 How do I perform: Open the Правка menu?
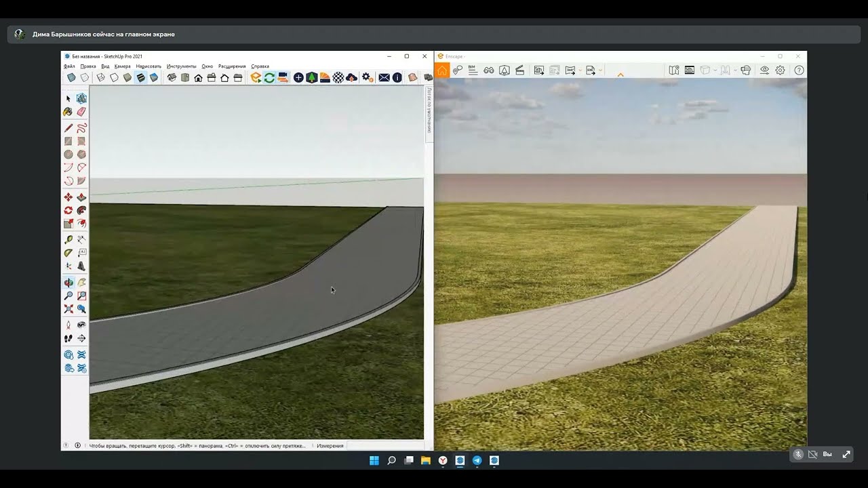[88, 66]
